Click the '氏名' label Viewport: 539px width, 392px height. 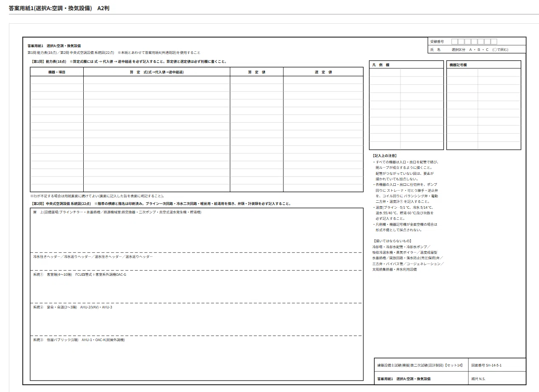(x=435, y=50)
